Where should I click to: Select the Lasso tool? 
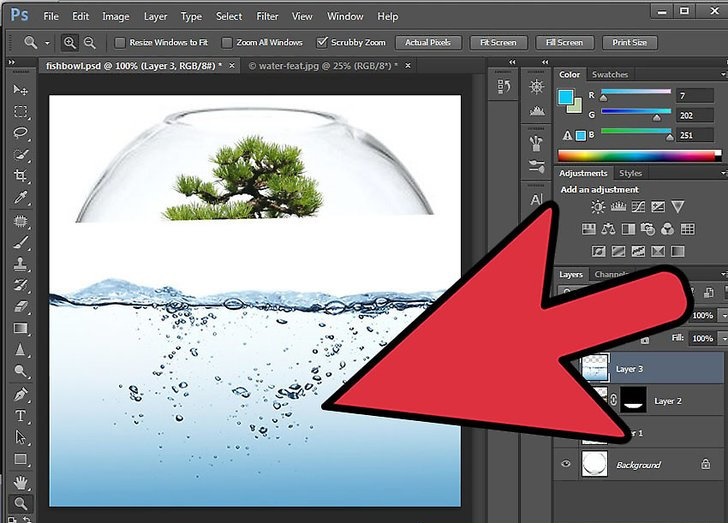pos(20,133)
